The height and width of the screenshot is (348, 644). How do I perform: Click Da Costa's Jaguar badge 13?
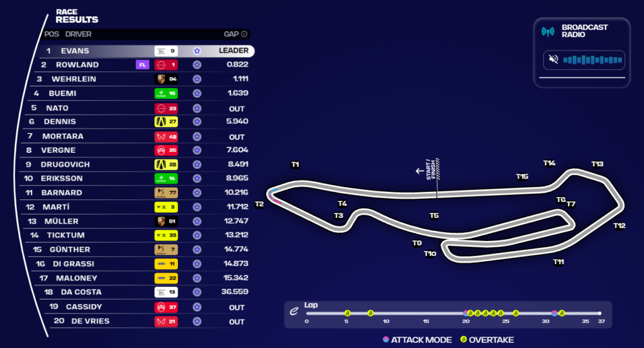click(166, 292)
